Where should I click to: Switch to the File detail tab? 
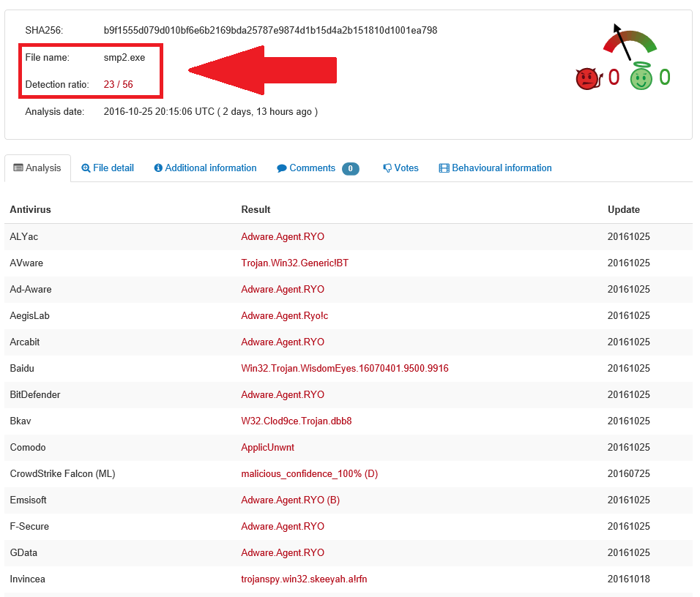(113, 168)
